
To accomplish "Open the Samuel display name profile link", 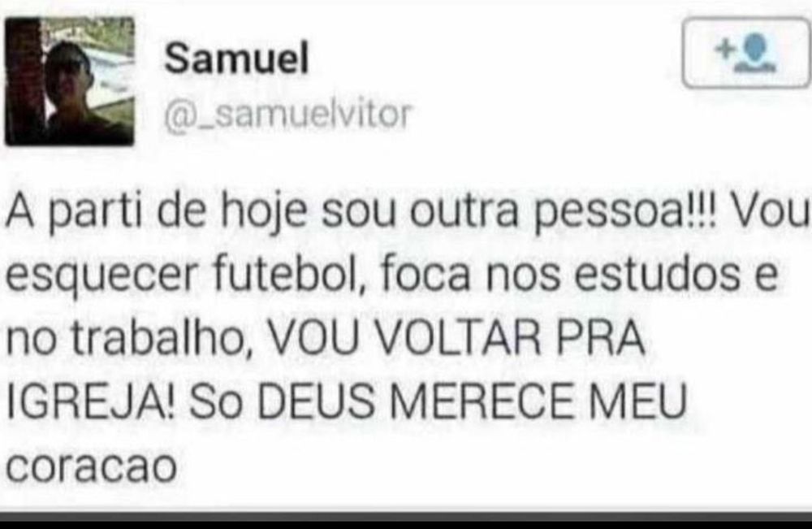I will click(236, 58).
